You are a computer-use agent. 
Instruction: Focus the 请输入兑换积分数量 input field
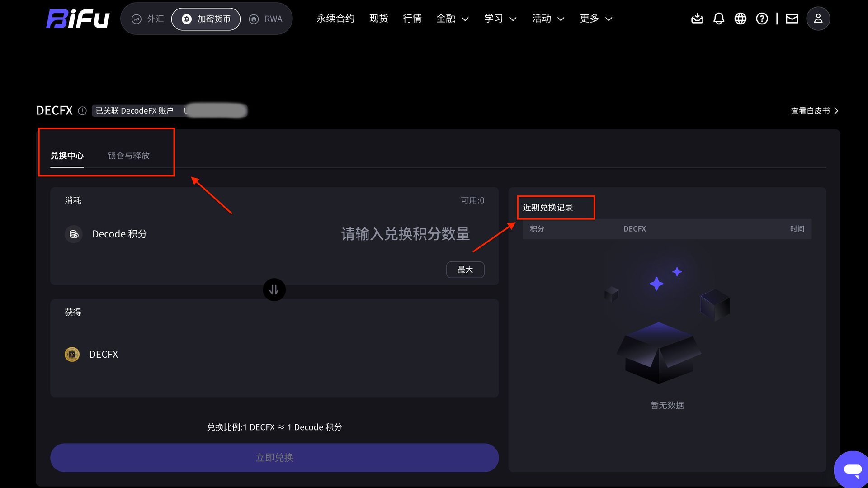[406, 234]
